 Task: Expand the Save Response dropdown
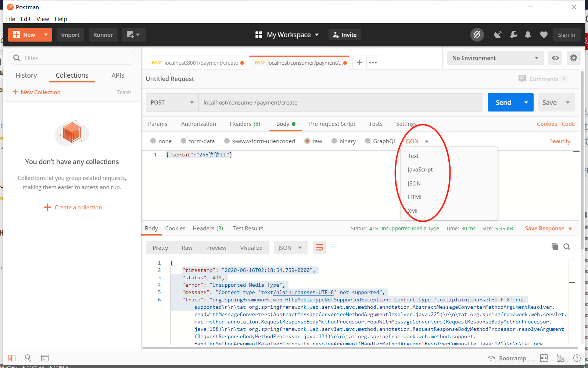coord(570,229)
